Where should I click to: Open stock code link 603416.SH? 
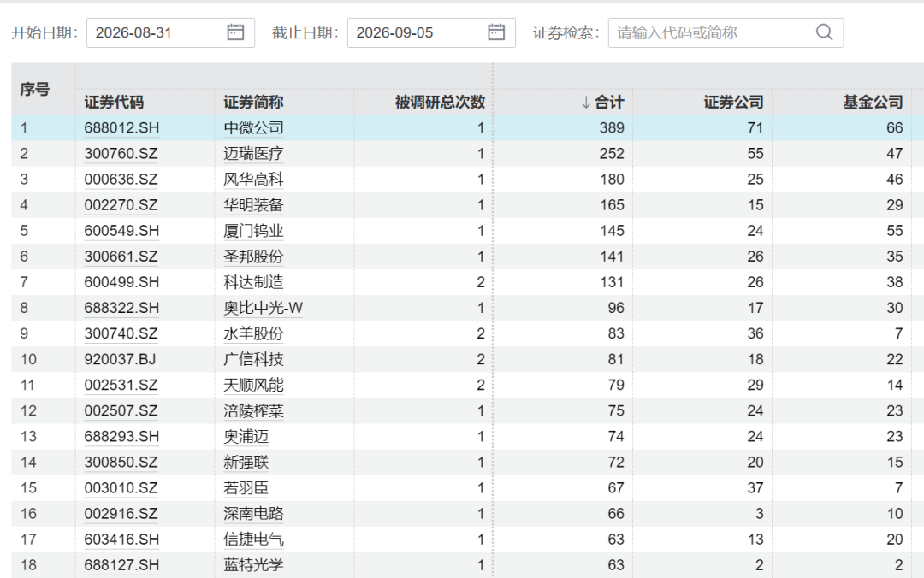121,540
